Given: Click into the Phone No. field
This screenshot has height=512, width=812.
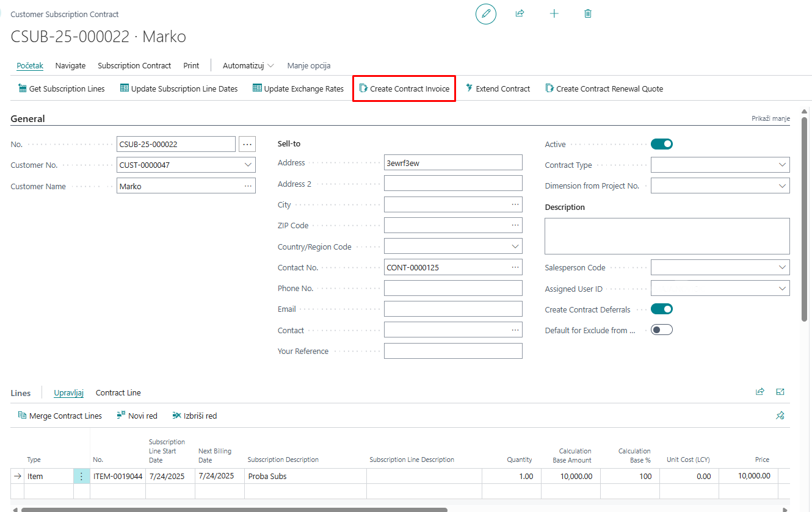Looking at the screenshot, I should coord(453,288).
